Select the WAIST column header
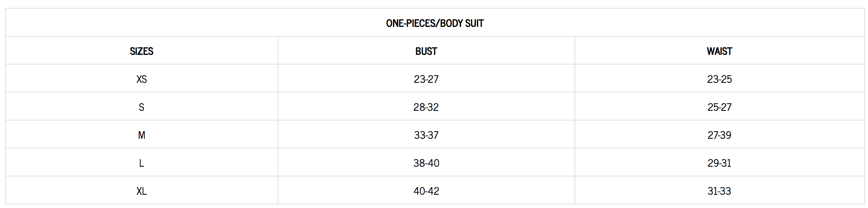This screenshot has width=868, height=208. [719, 51]
